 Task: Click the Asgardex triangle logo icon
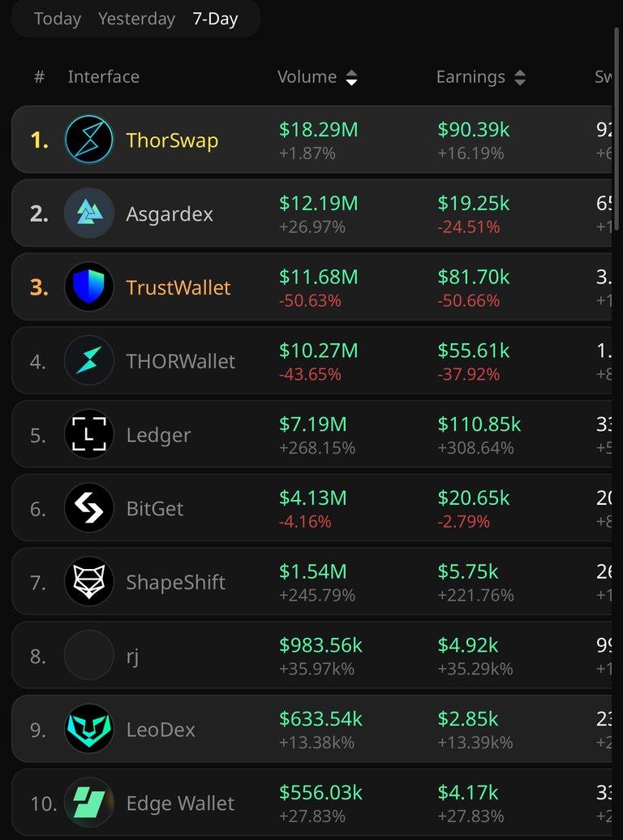pyautogui.click(x=89, y=213)
